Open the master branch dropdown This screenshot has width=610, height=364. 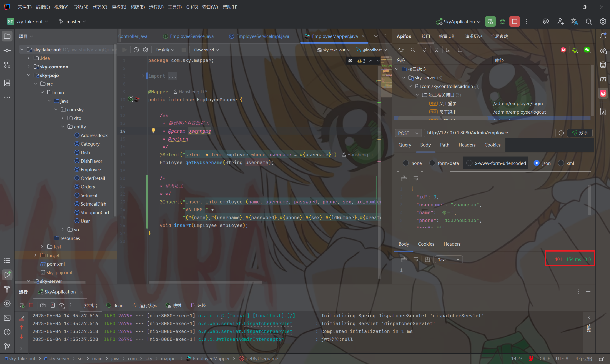tap(73, 22)
